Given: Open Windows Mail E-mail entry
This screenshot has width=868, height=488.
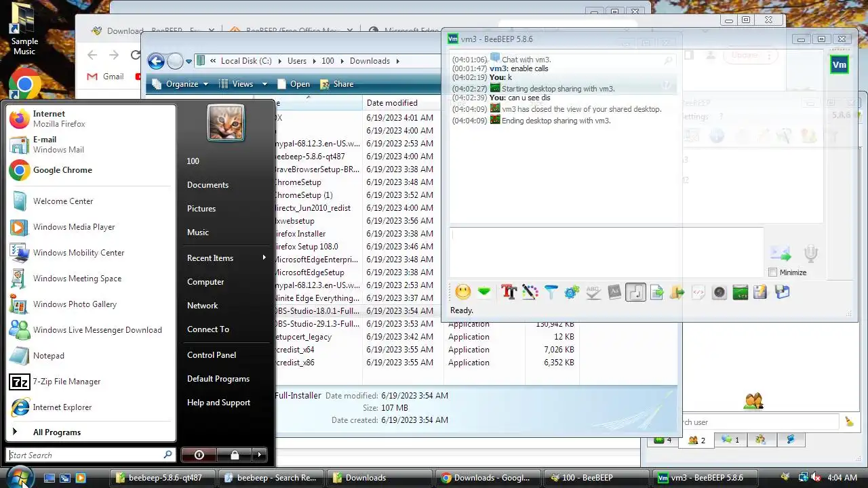Looking at the screenshot, I should point(91,144).
